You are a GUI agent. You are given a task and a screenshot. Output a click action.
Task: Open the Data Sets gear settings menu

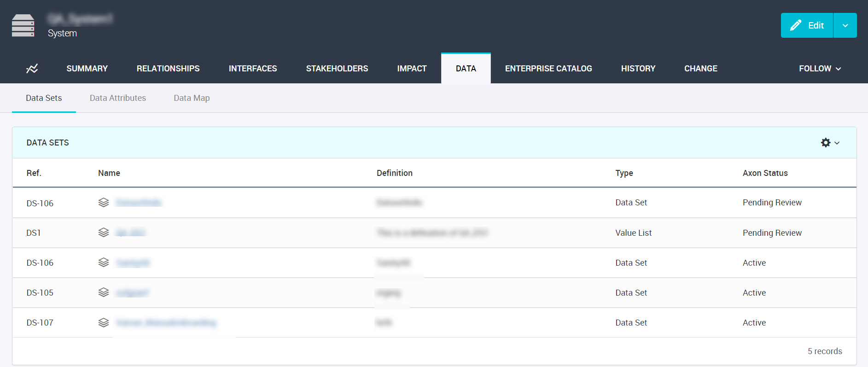(x=830, y=143)
